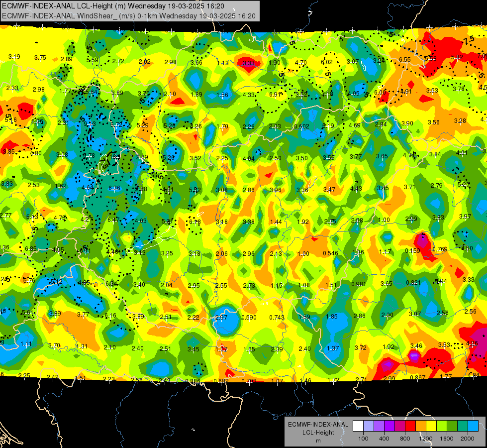Click the wind shear value '3.75'
This screenshot has height=448, width=487.
pyautogui.click(x=40, y=58)
